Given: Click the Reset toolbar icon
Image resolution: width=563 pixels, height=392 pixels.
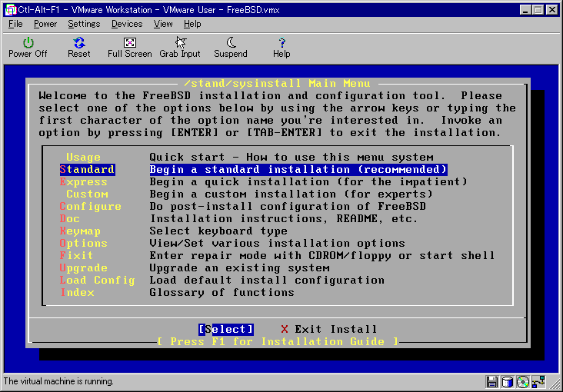Looking at the screenshot, I should tap(79, 48).
